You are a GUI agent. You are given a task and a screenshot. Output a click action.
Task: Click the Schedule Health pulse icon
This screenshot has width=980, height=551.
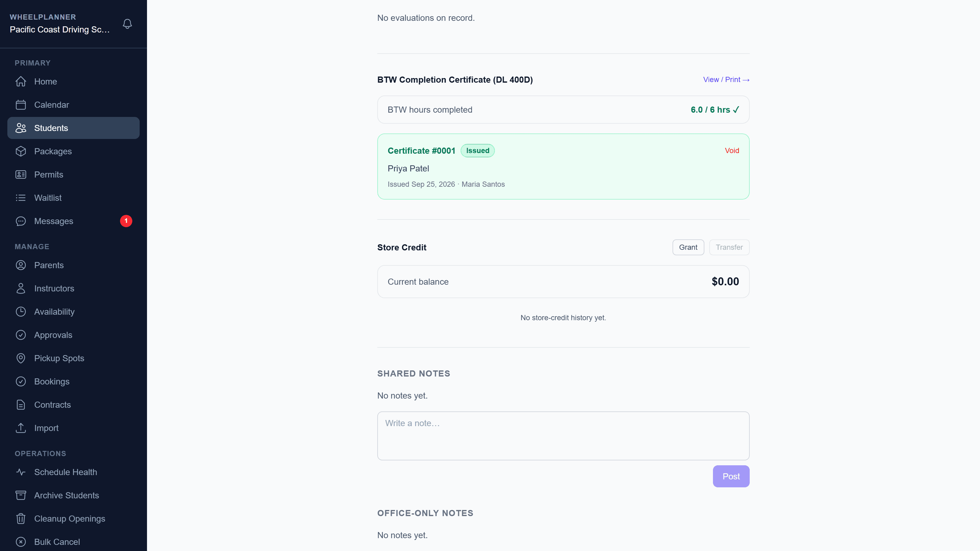[21, 472]
